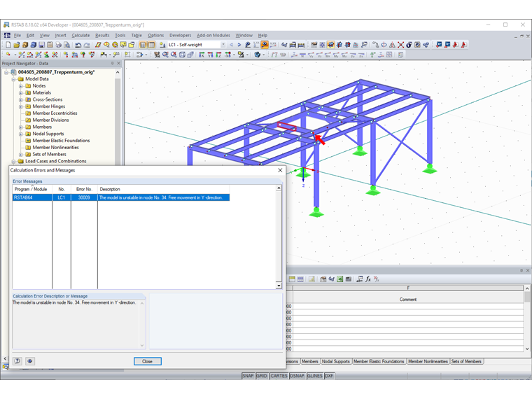Click the view in Z direction icon
The height and width of the screenshot is (399, 532).
[218, 55]
